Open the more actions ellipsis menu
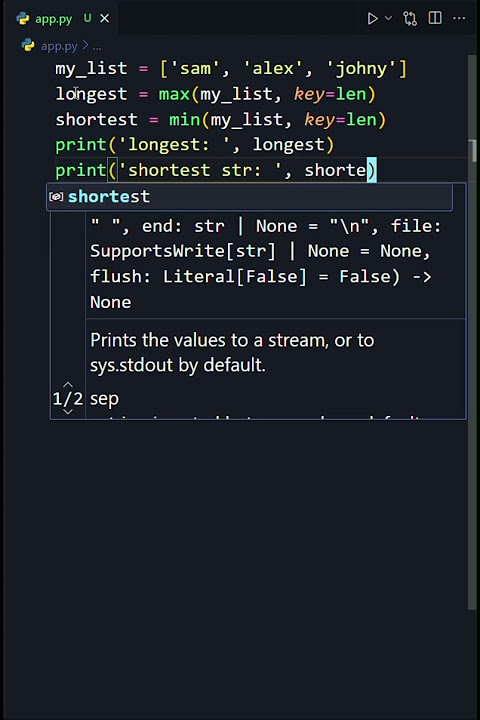The width and height of the screenshot is (480, 720). click(459, 18)
